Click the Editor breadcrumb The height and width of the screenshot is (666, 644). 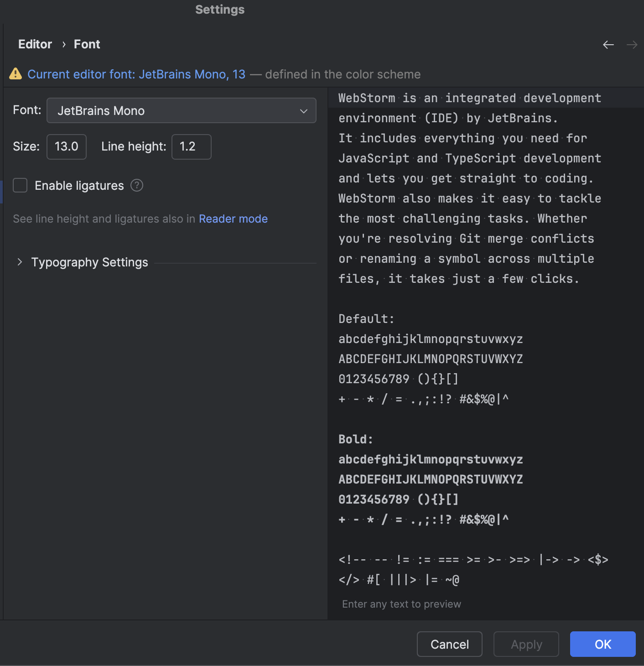35,44
